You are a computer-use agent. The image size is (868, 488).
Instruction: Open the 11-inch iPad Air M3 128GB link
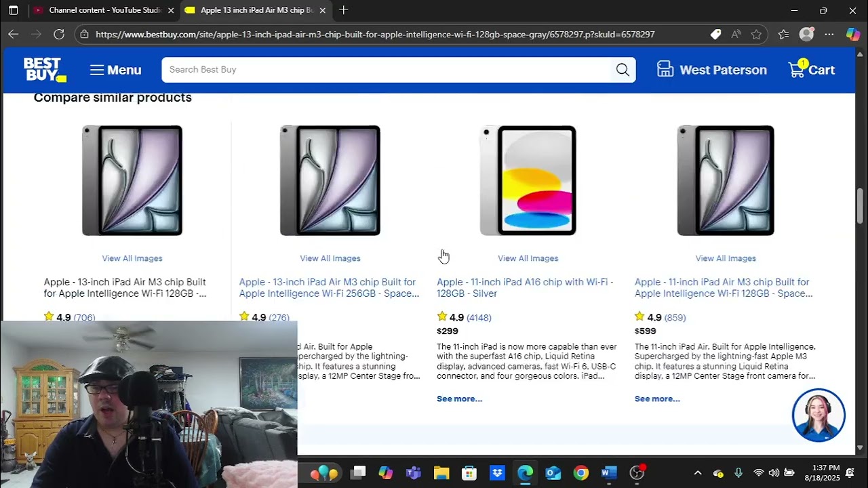[x=724, y=287]
